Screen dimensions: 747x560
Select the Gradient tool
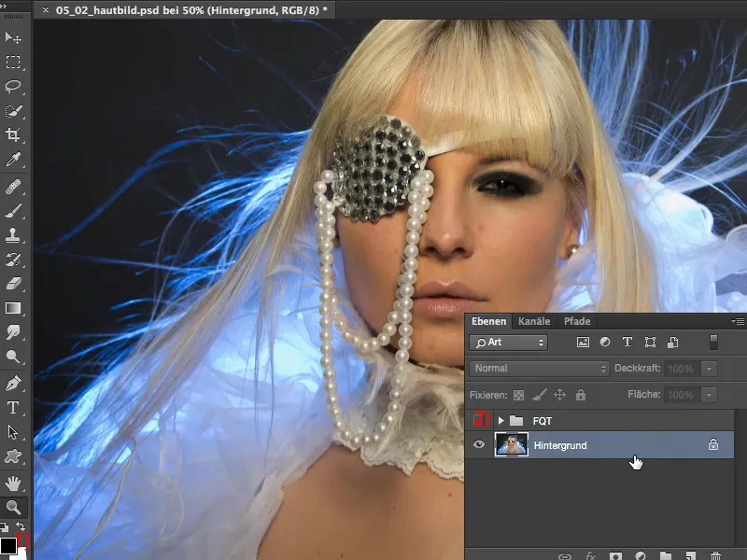(x=13, y=309)
